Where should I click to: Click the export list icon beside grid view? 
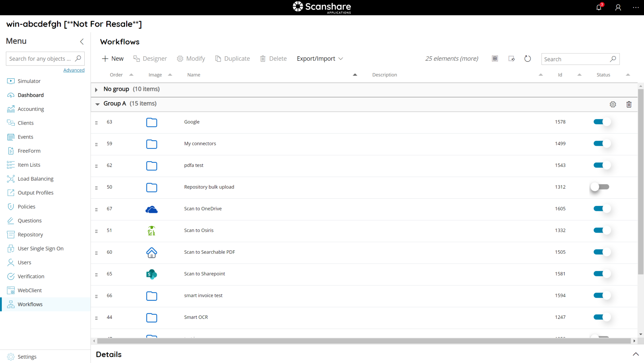pos(512,59)
